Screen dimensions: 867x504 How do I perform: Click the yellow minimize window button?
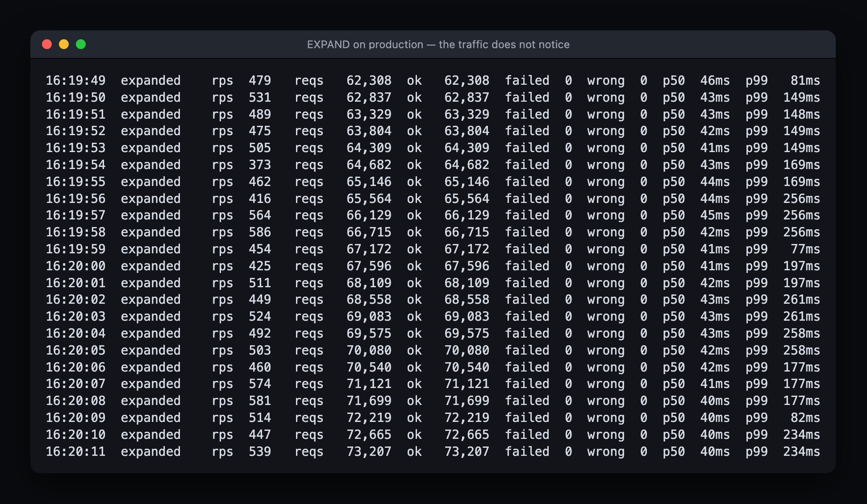64,44
